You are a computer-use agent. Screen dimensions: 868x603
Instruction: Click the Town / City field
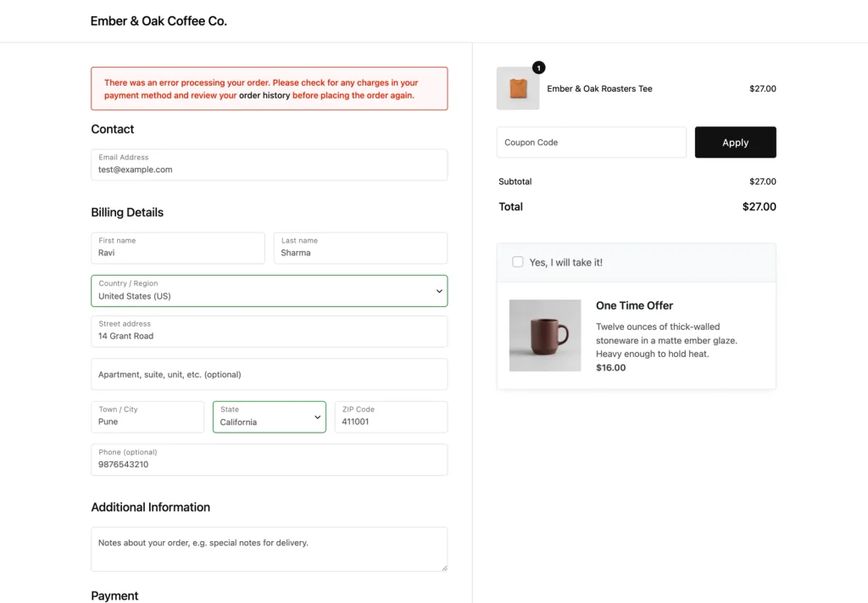click(x=147, y=417)
